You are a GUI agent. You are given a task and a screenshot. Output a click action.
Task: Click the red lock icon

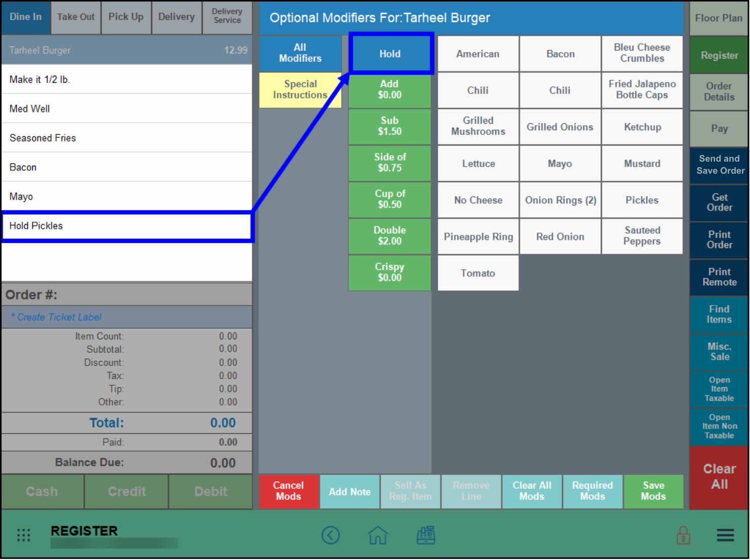684,535
